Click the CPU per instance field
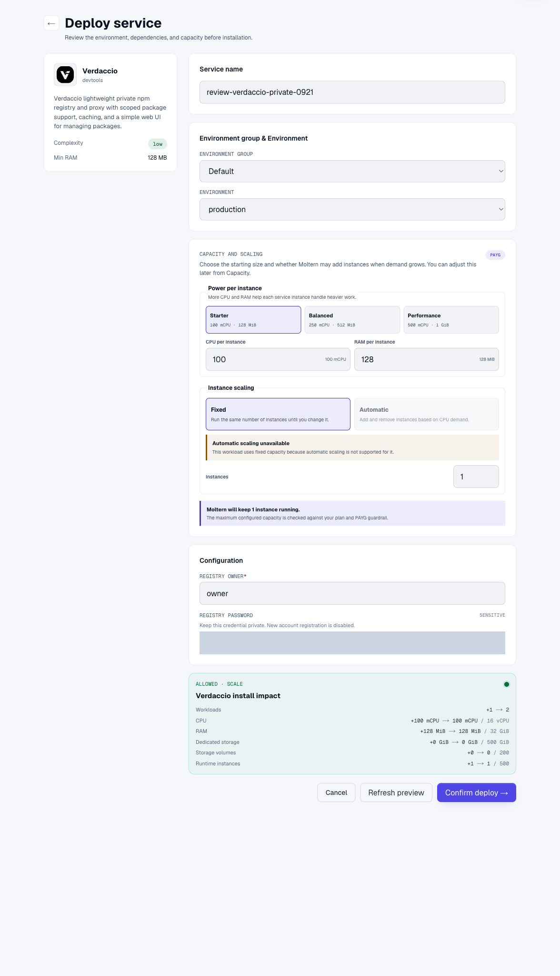 click(278, 359)
